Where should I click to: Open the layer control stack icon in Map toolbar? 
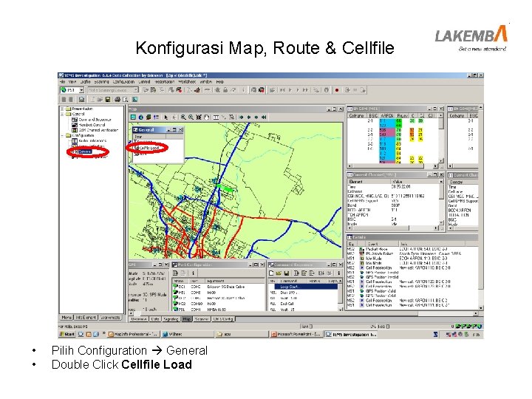(x=149, y=117)
